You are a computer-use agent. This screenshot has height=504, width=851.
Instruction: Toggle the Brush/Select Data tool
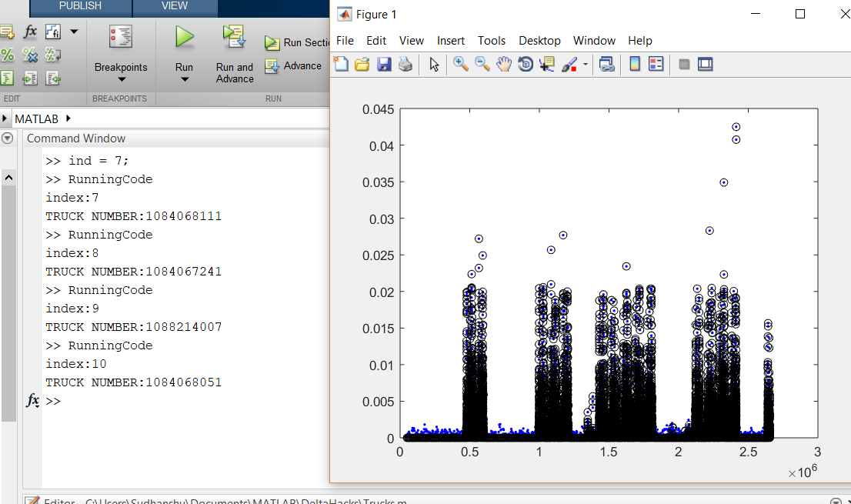point(569,65)
